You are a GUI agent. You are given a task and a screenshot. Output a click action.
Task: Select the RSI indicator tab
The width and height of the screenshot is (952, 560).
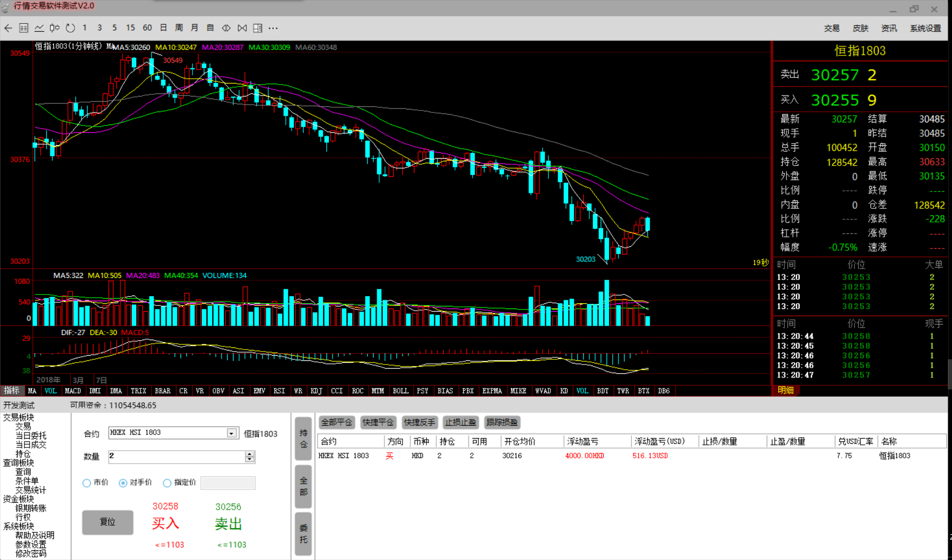(279, 391)
